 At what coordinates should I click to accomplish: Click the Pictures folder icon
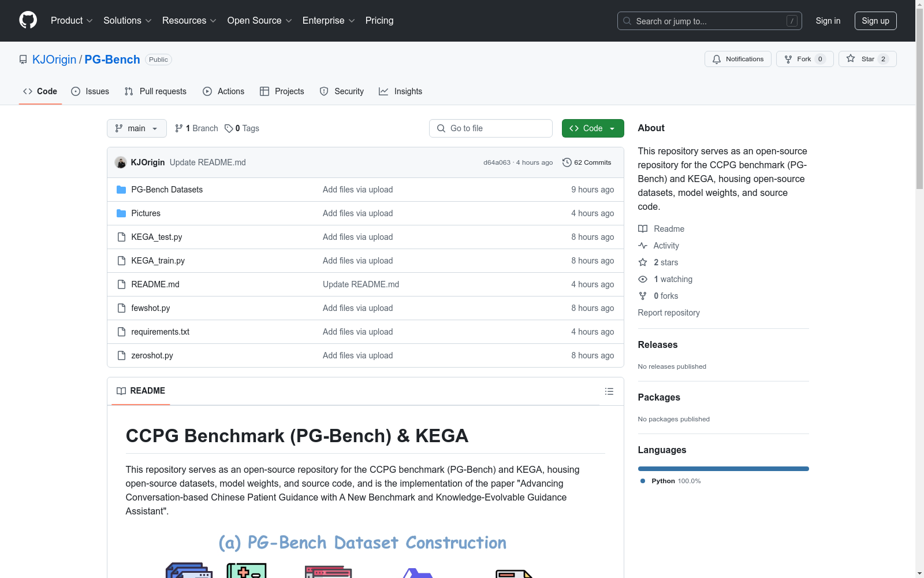121,213
